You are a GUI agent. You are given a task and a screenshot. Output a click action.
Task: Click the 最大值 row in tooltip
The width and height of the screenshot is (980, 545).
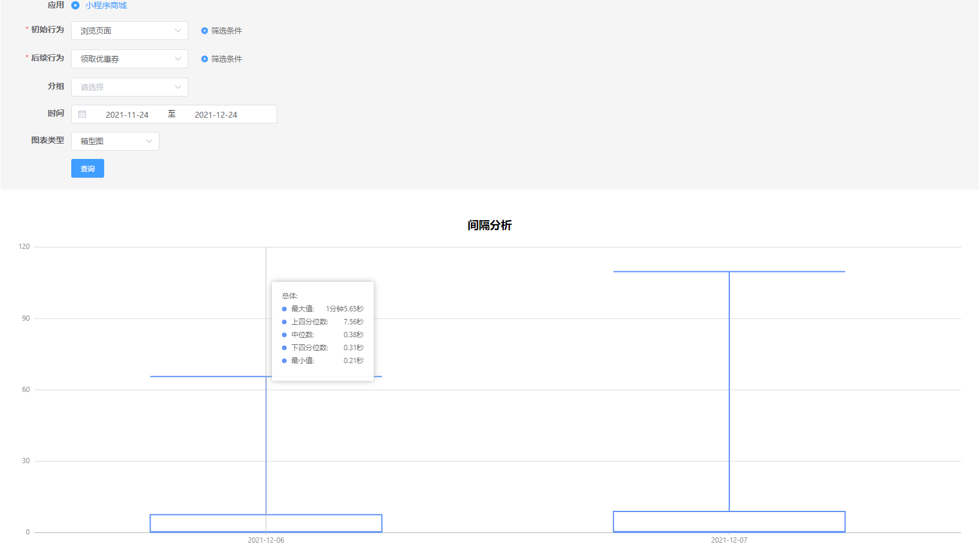click(323, 309)
